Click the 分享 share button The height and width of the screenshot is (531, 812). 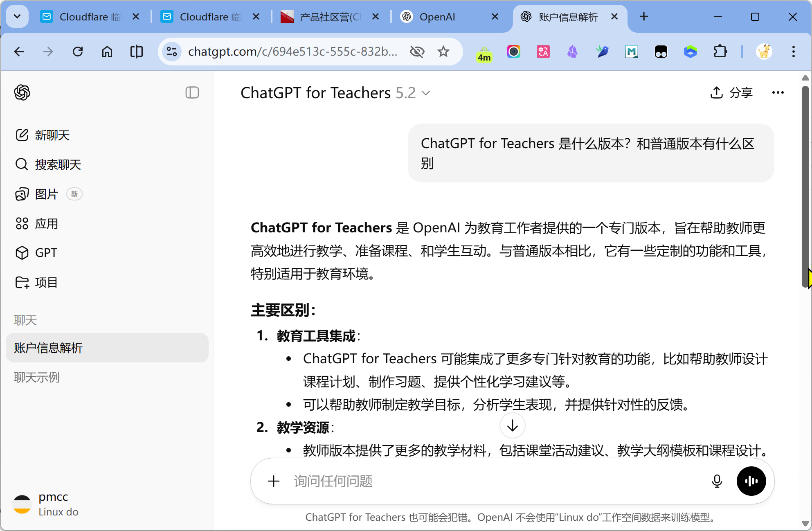(x=731, y=92)
